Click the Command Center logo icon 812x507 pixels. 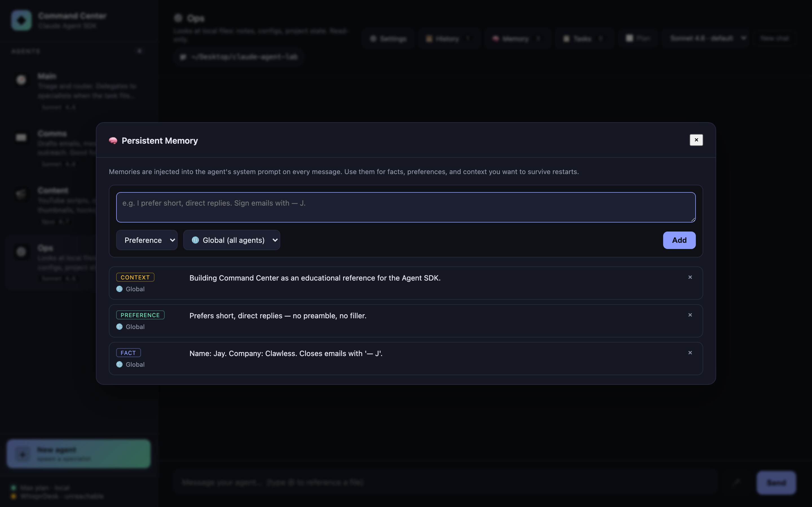click(21, 20)
